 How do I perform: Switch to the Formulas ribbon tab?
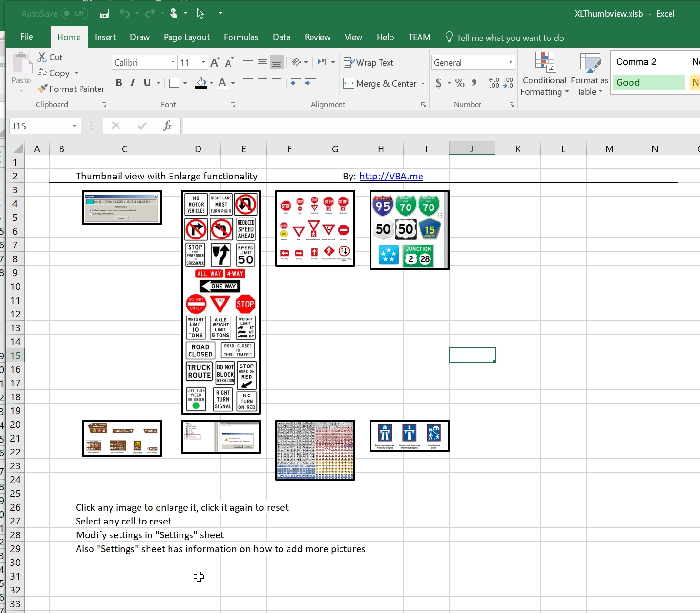[x=241, y=37]
